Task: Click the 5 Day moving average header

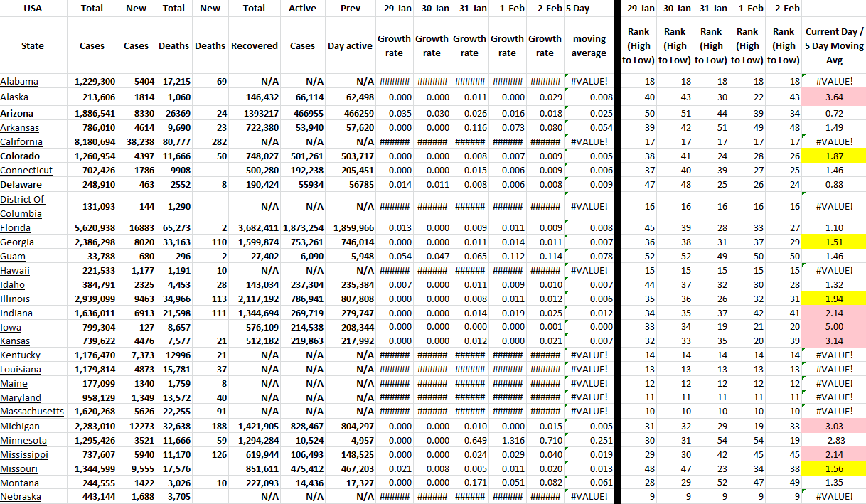Action: coord(589,45)
